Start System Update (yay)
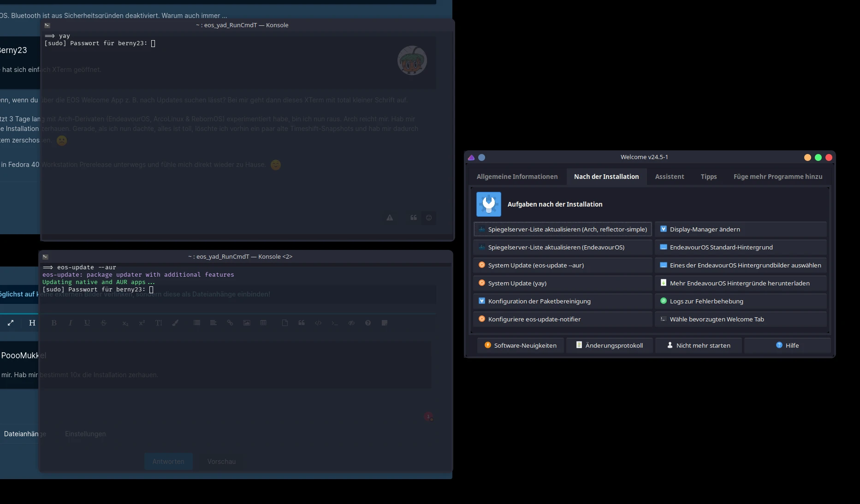860x504 pixels. tap(563, 283)
